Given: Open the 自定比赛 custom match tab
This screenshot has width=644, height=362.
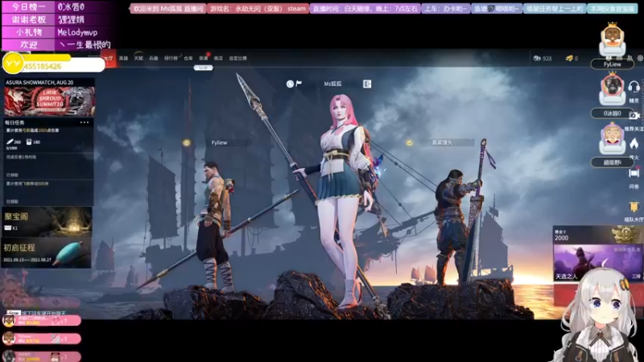Looking at the screenshot, I should [x=237, y=58].
